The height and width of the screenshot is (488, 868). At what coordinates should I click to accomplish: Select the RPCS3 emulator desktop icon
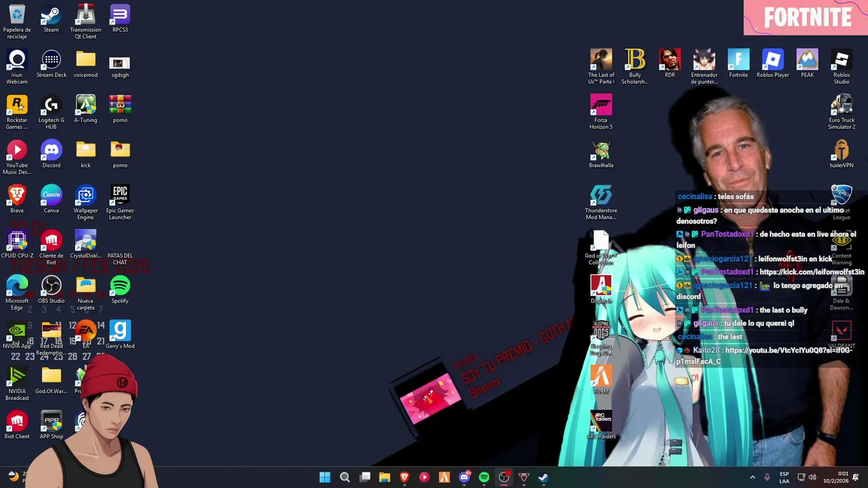click(120, 20)
